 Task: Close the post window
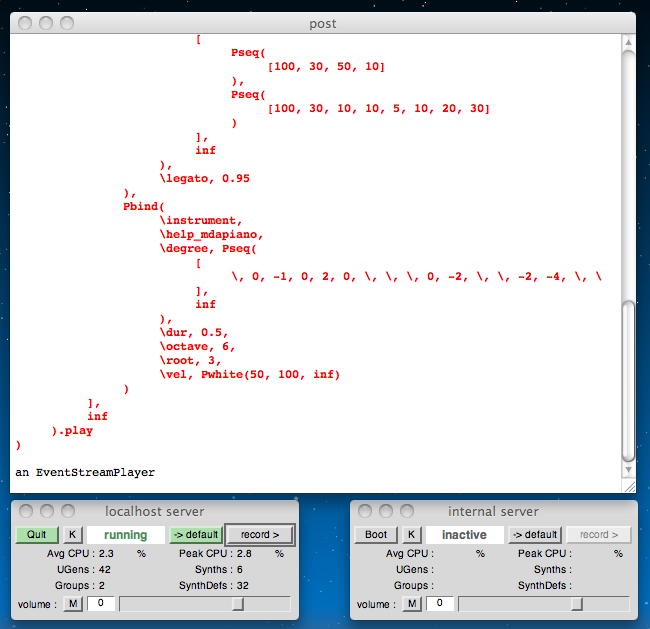pyautogui.click(x=25, y=23)
